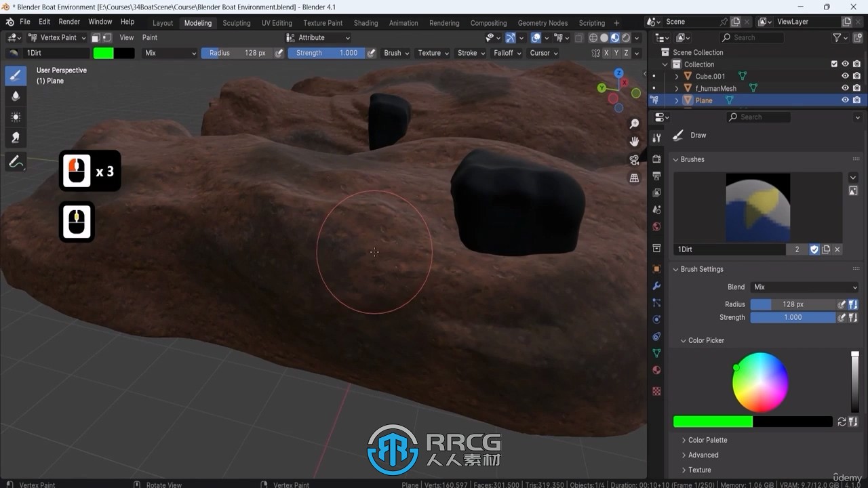
Task: Open the Physics properties tab
Action: pos(656,319)
